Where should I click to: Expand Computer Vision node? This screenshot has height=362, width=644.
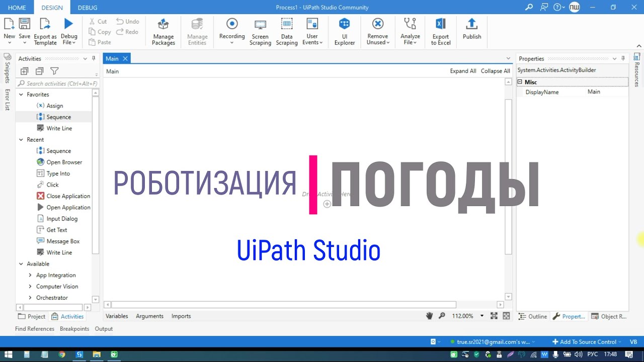pyautogui.click(x=30, y=287)
